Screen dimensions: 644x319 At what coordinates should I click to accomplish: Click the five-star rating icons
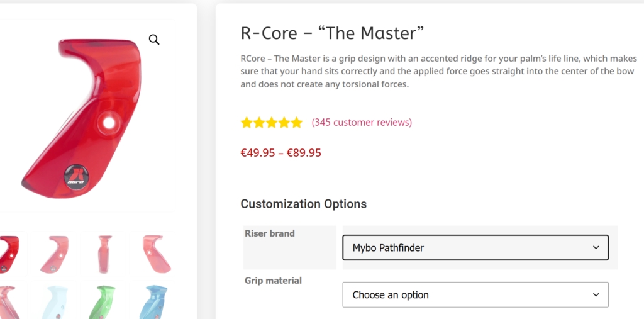(272, 123)
